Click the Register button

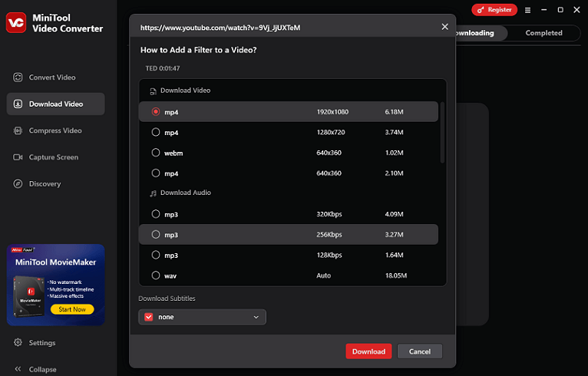(494, 10)
